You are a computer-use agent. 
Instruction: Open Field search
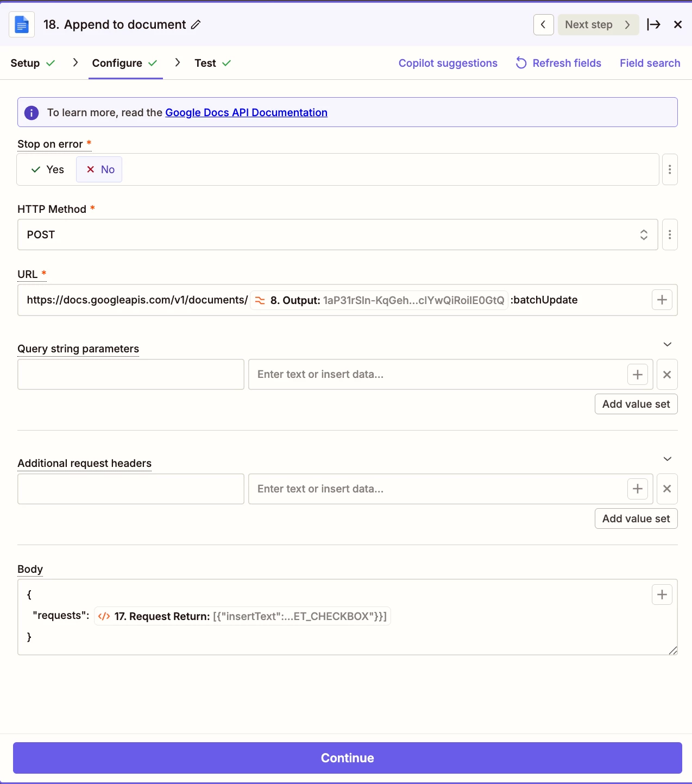(x=650, y=63)
